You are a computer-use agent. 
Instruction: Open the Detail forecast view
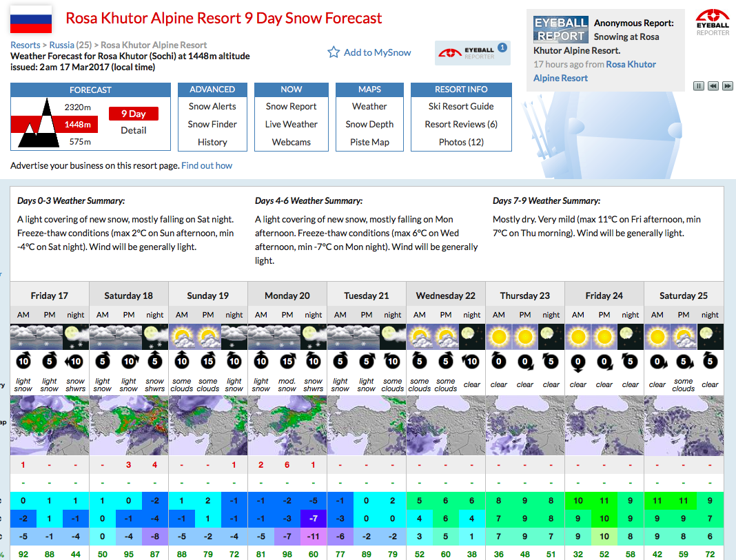coord(133,130)
